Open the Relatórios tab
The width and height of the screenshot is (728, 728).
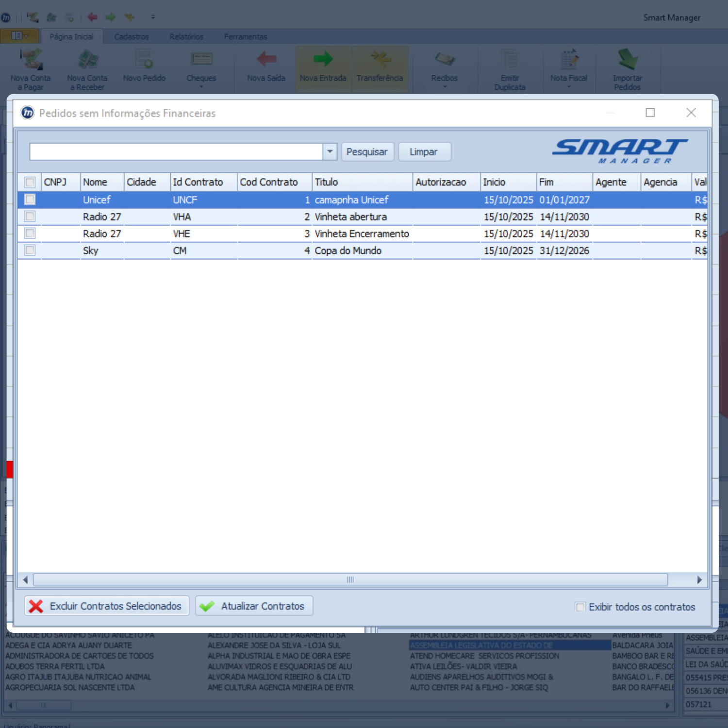pyautogui.click(x=186, y=36)
